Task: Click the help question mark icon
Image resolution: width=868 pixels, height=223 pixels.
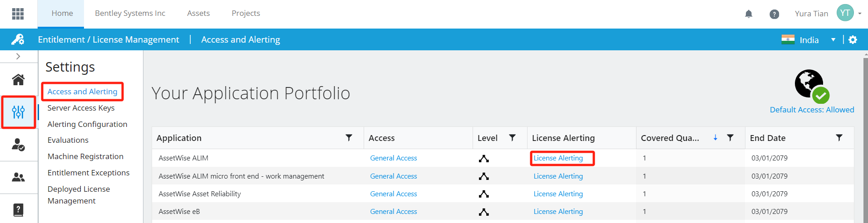Action: coord(774,14)
